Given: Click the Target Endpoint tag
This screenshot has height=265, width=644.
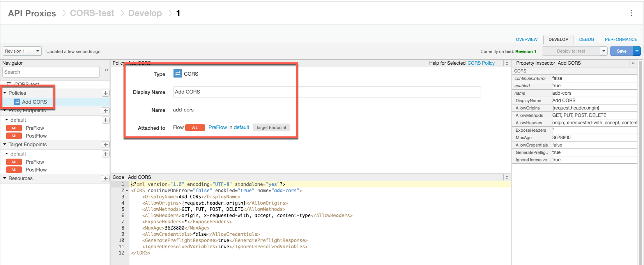Looking at the screenshot, I should [x=271, y=127].
